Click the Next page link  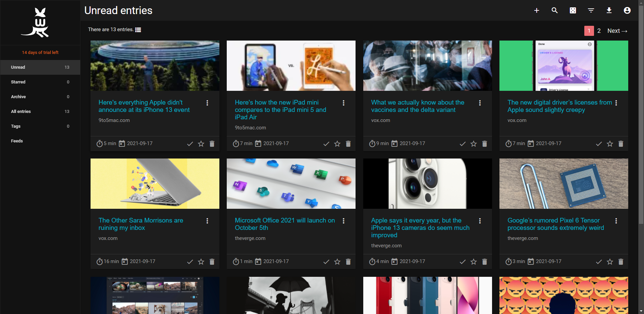617,31
